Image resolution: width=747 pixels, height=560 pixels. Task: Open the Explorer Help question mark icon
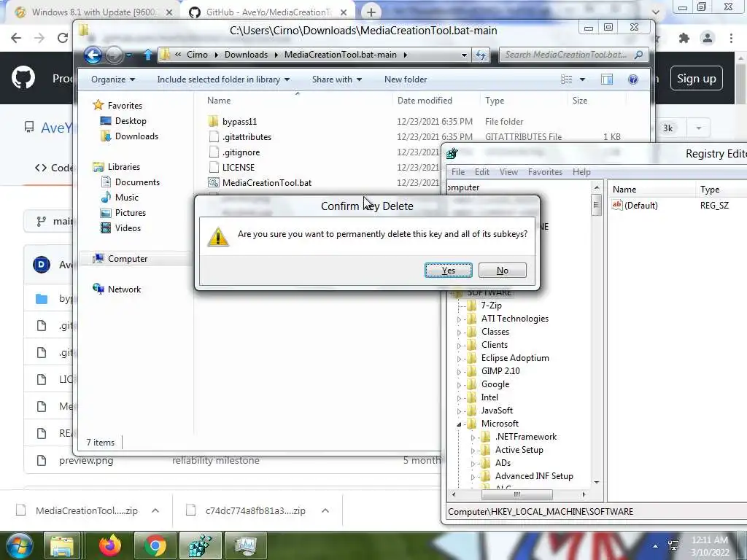click(x=632, y=79)
